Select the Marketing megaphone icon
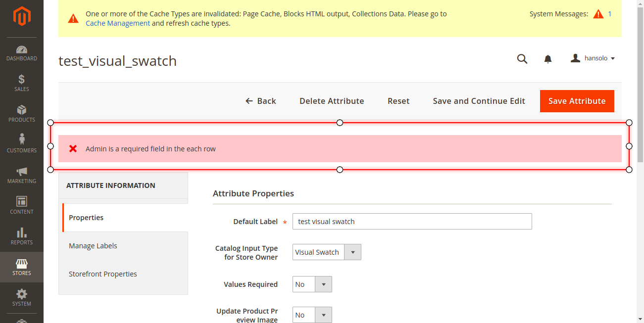 21,175
